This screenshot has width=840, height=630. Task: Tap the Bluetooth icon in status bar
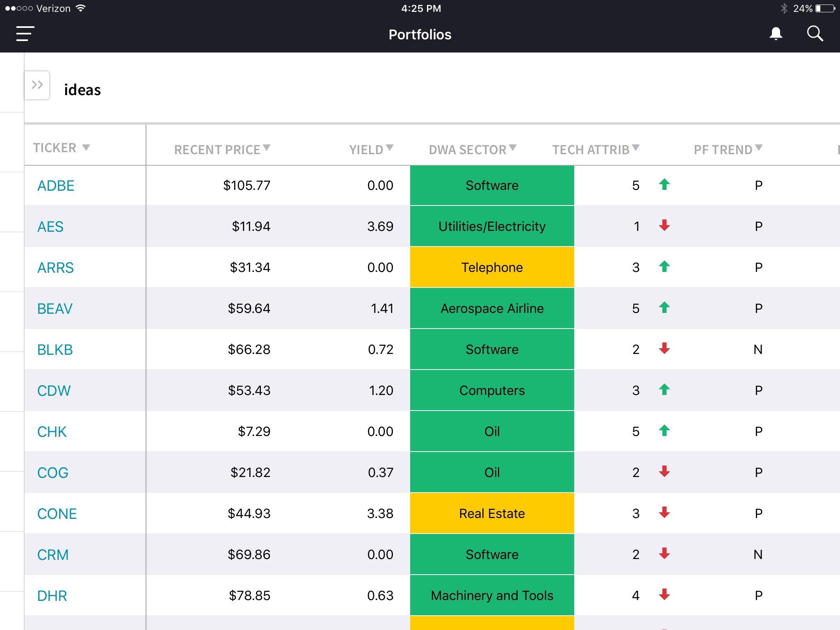pos(784,8)
